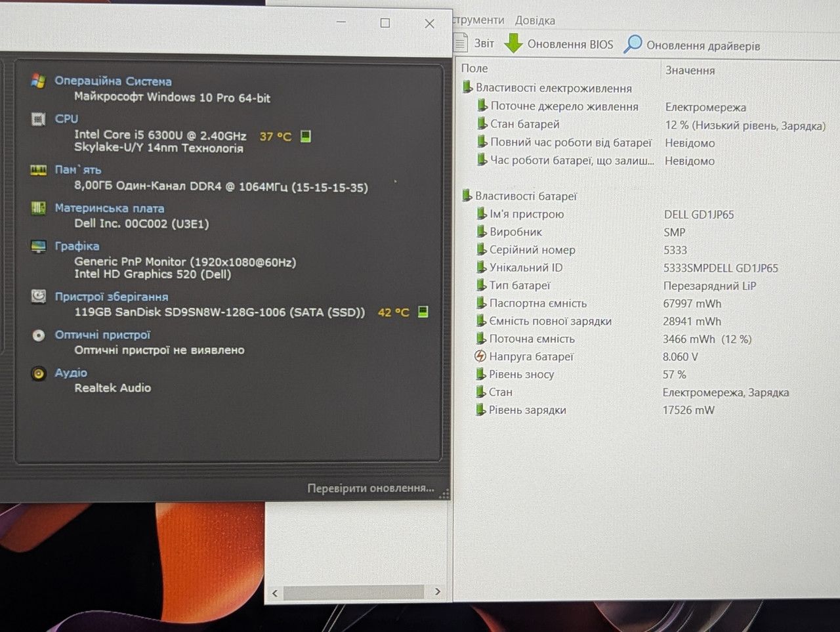Click the Аудіо speaker icon

[38, 373]
